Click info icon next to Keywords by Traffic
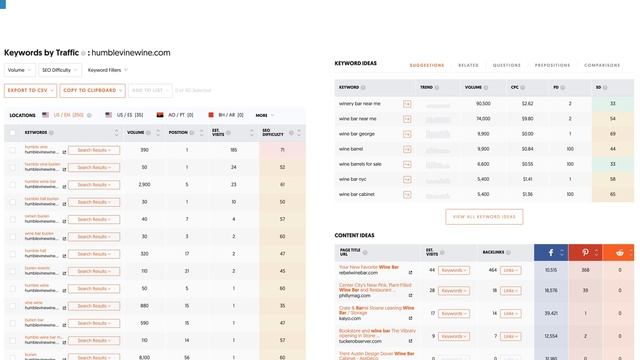This screenshot has width=640, height=360. pos(83,53)
